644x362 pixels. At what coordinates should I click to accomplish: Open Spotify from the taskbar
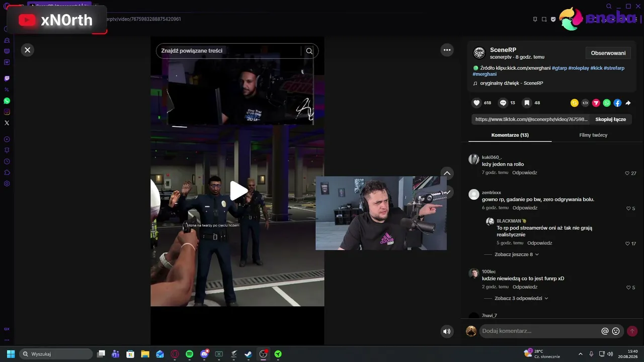(189, 354)
